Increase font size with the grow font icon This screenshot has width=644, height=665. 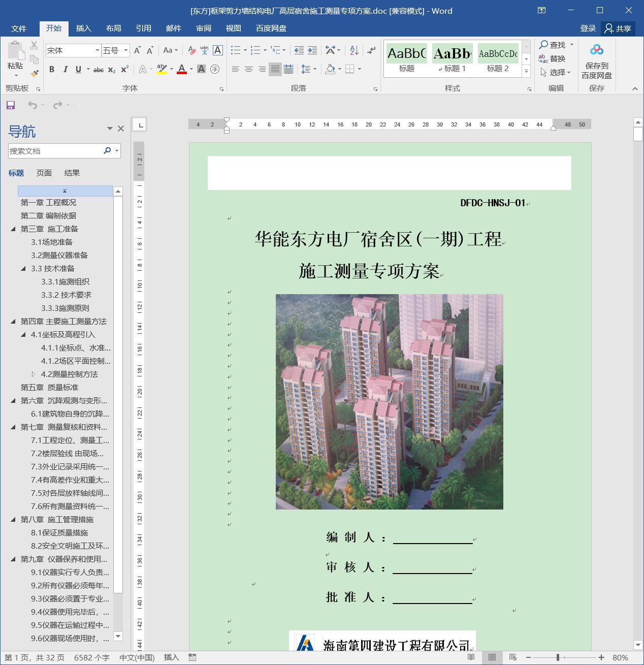(x=137, y=50)
